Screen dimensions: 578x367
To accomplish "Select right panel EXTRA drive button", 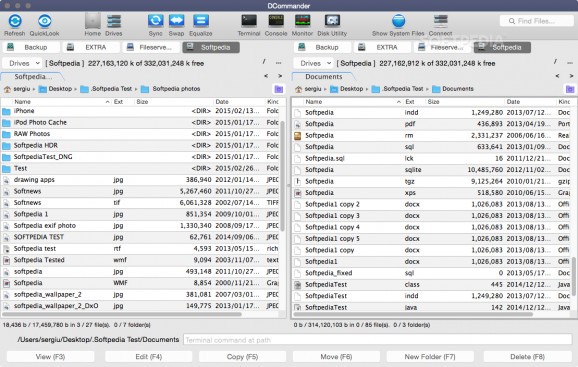I will coord(382,47).
